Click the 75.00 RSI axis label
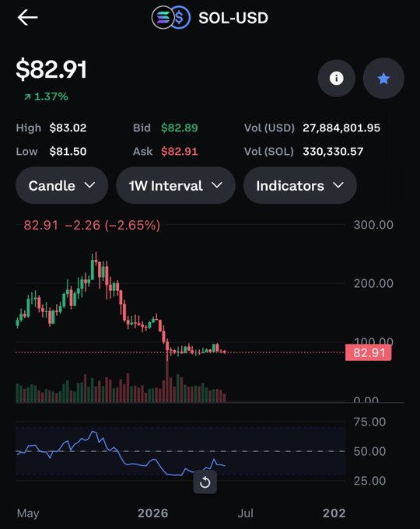This screenshot has width=420, height=529. [x=369, y=422]
